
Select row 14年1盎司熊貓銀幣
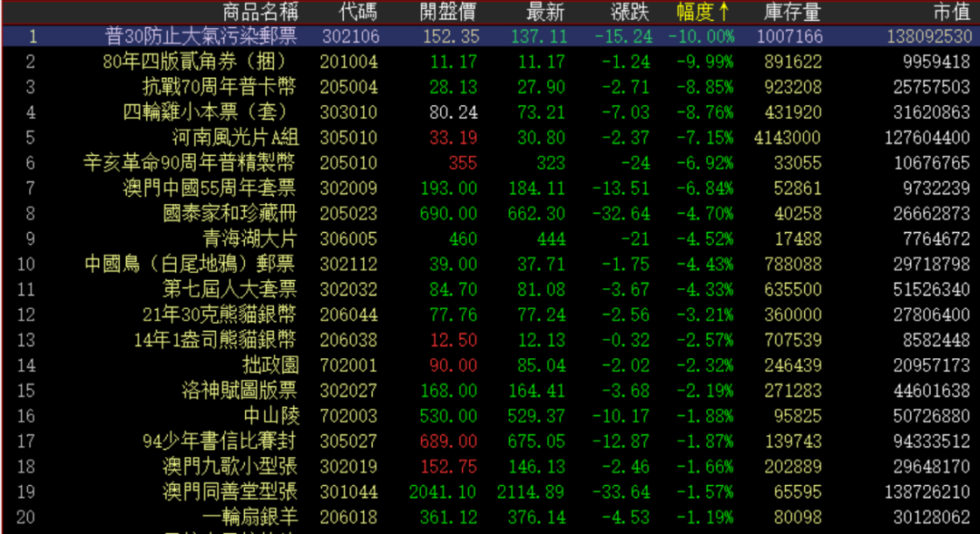coord(491,340)
